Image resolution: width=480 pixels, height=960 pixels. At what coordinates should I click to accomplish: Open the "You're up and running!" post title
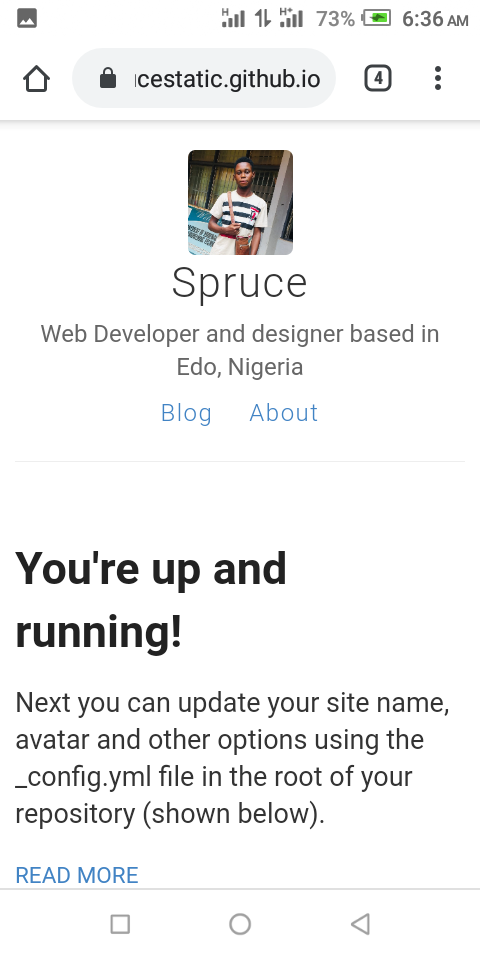[x=151, y=600]
